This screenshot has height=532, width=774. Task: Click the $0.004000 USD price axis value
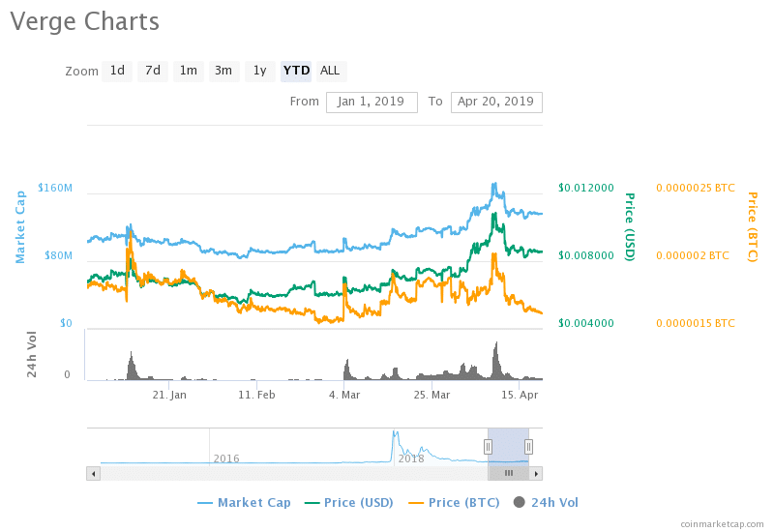[586, 323]
